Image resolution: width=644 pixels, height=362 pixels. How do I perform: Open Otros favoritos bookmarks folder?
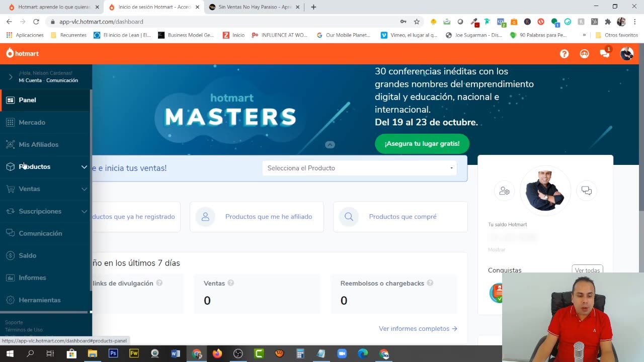616,35
